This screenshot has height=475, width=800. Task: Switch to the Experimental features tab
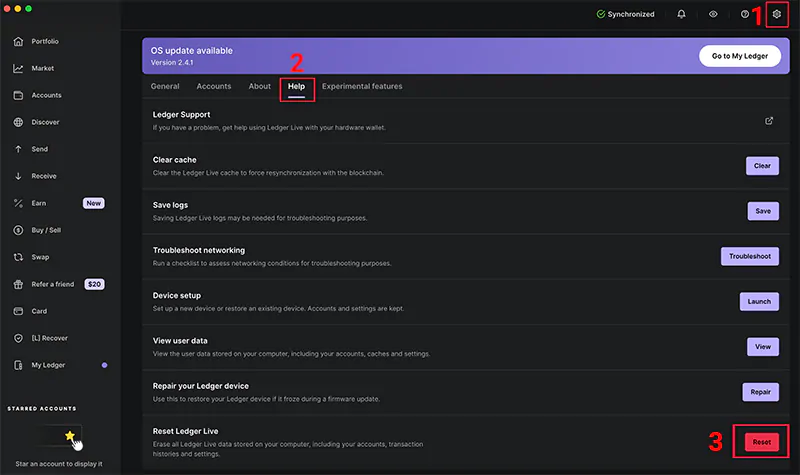pos(362,86)
